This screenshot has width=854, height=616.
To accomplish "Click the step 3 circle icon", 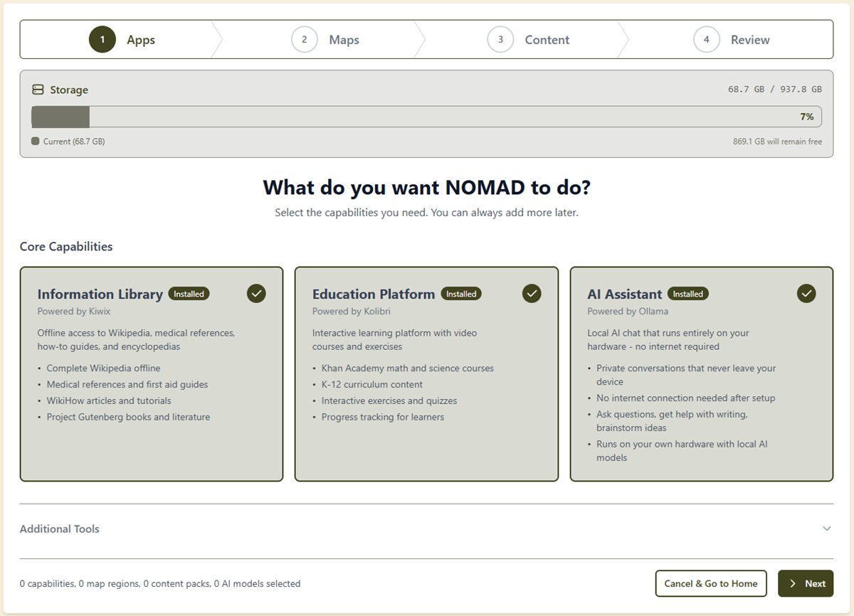I will [500, 39].
